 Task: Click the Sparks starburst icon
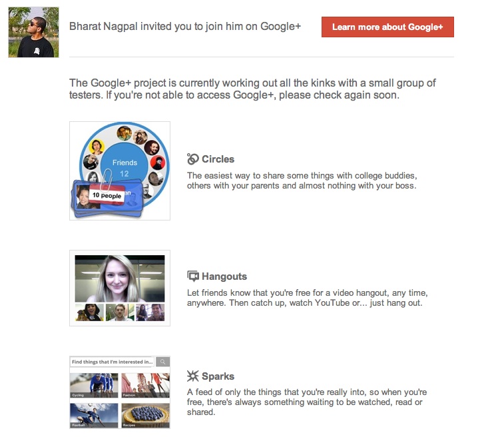click(x=193, y=376)
